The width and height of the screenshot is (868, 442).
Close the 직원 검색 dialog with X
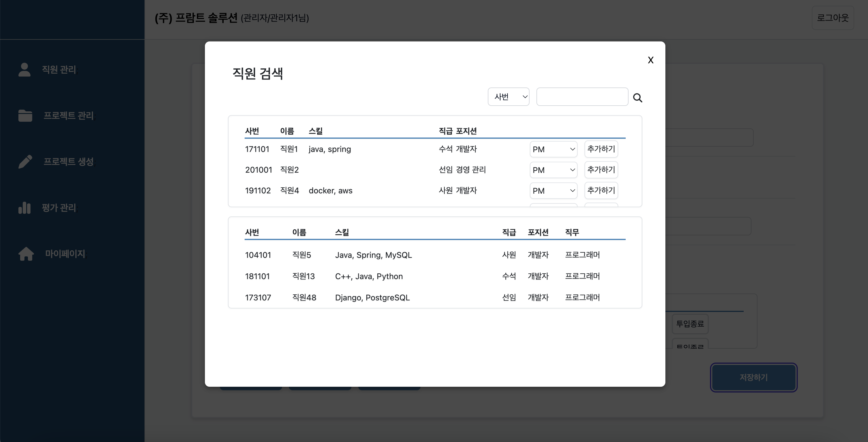pyautogui.click(x=650, y=60)
